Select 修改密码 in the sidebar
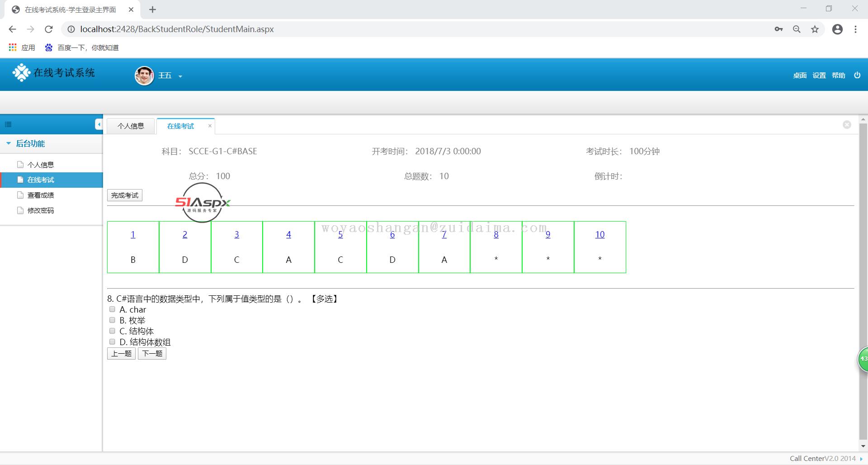 point(41,211)
